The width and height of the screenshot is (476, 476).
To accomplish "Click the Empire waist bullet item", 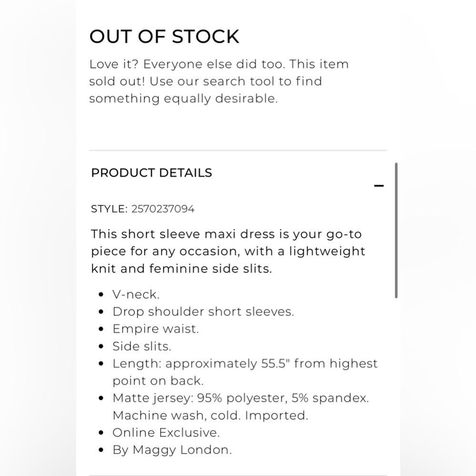I will 156,329.
